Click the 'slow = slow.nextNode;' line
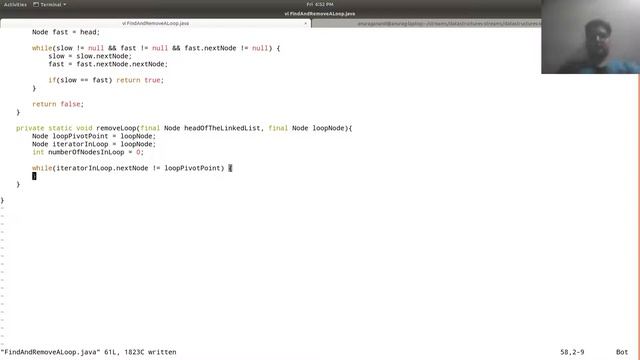This screenshot has height=360, width=640. pyautogui.click(x=90, y=56)
